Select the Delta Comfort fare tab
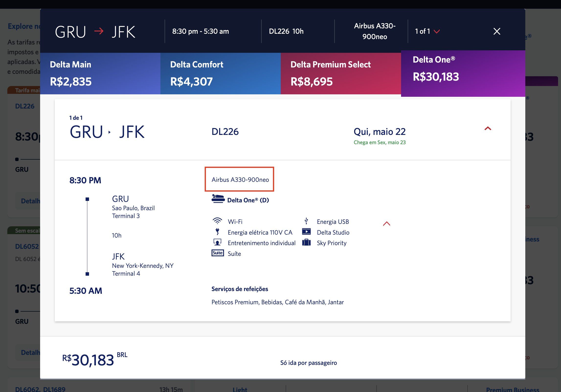 [x=220, y=73]
